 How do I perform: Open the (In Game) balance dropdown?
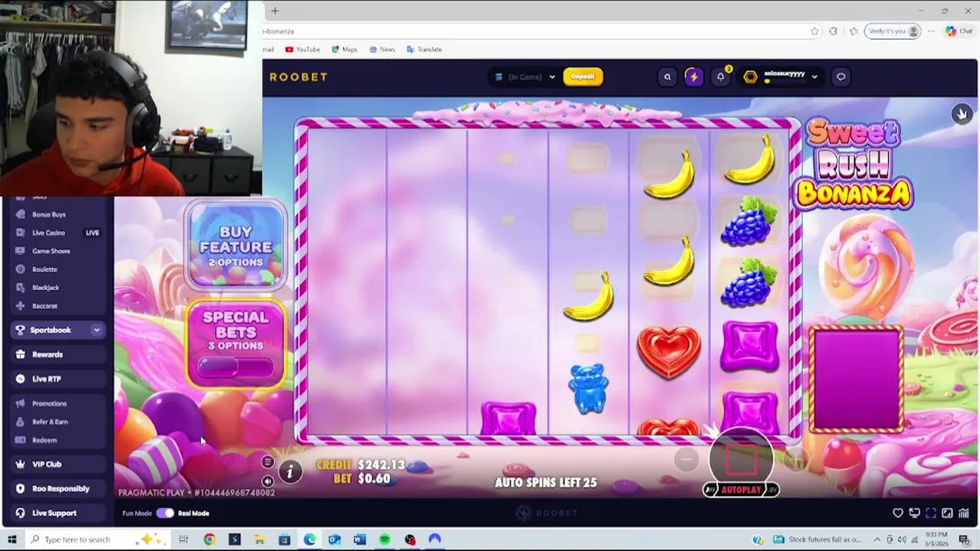[524, 77]
